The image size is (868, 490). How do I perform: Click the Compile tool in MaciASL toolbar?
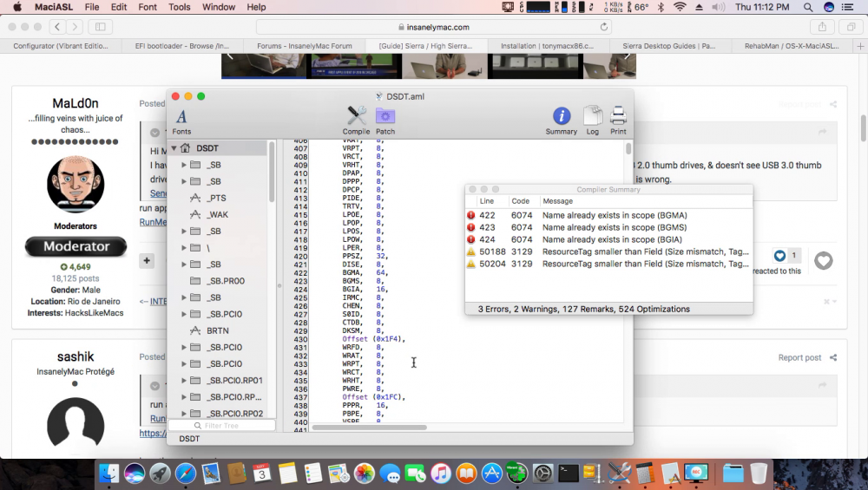click(x=356, y=120)
